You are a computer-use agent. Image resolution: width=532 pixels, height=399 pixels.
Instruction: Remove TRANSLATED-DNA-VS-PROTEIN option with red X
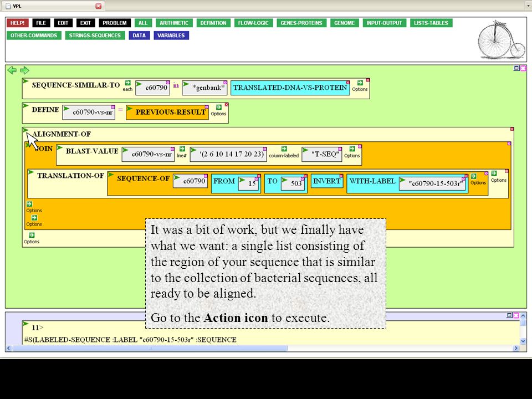pos(348,83)
